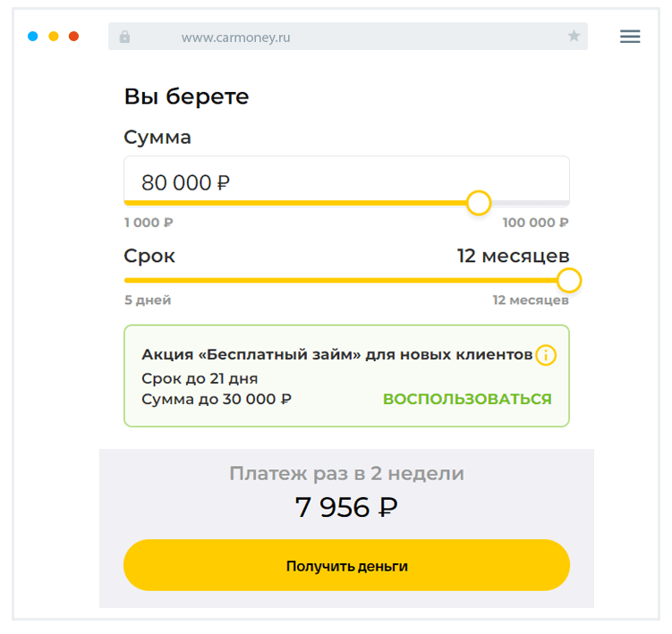Open the promo info icon

click(x=546, y=356)
